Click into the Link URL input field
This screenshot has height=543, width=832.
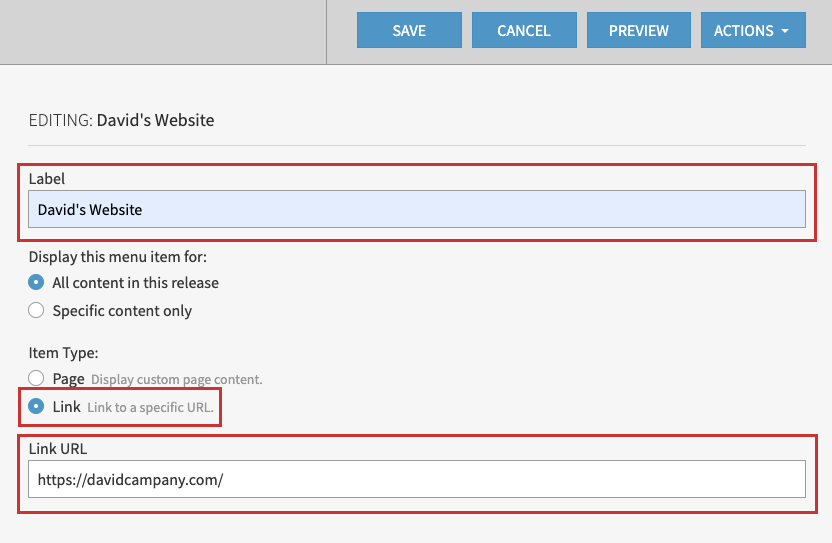[416, 479]
